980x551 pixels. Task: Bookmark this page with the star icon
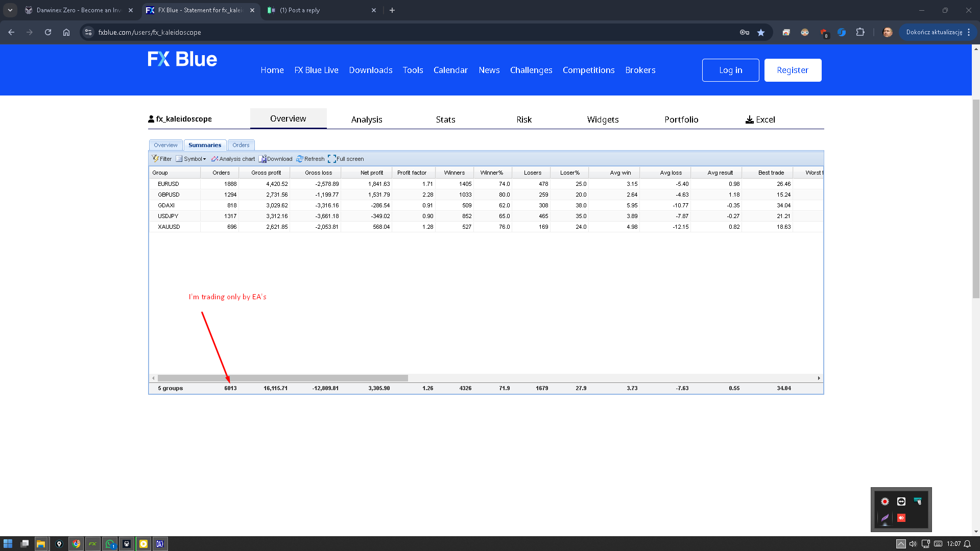tap(761, 32)
